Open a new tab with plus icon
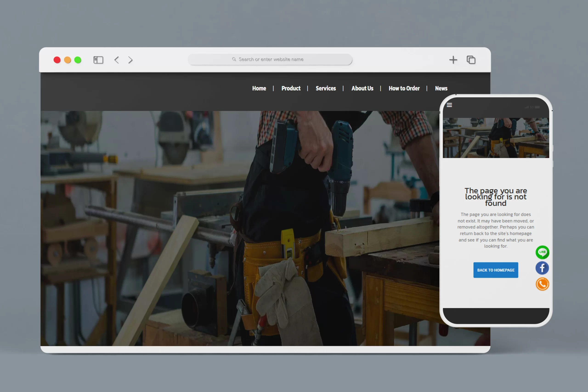Screen dimensions: 588x392 tap(453, 60)
